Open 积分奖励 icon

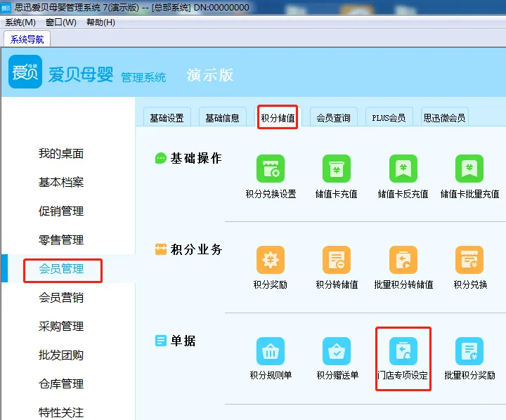[271, 260]
